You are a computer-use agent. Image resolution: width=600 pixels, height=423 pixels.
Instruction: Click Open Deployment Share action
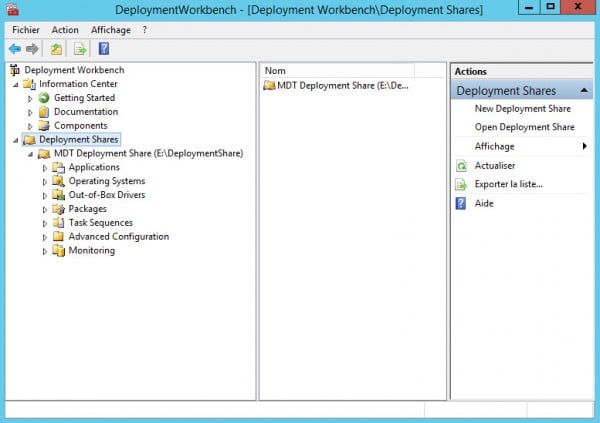pos(525,127)
